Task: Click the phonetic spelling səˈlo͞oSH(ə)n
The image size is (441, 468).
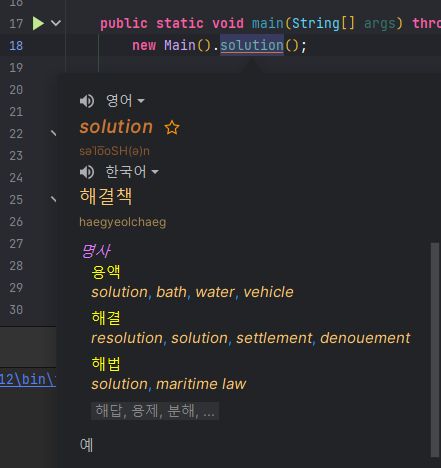Action: tap(114, 151)
